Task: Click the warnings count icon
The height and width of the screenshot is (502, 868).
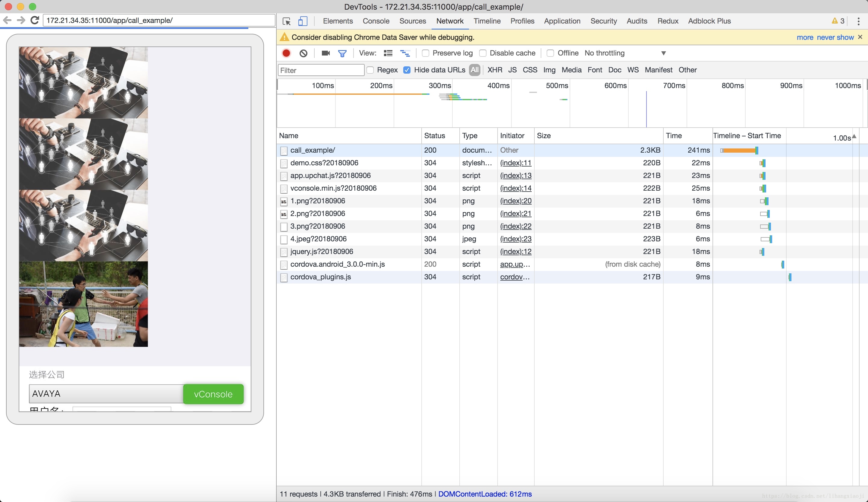Action: (x=838, y=21)
